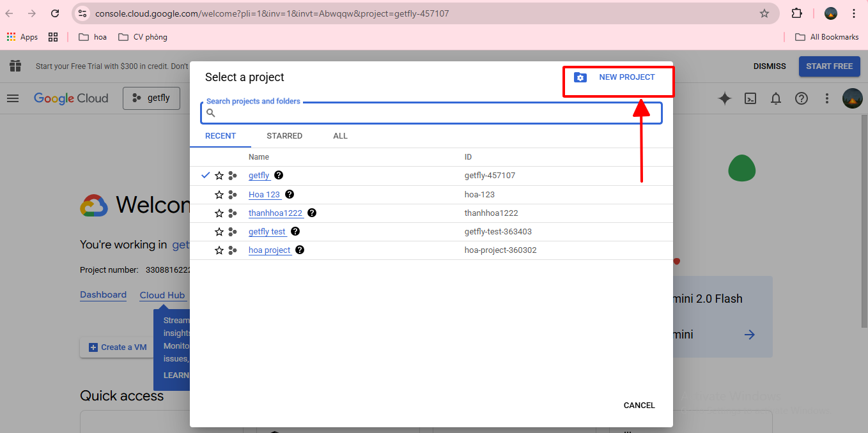Switch to the ALL tab

[x=340, y=136]
